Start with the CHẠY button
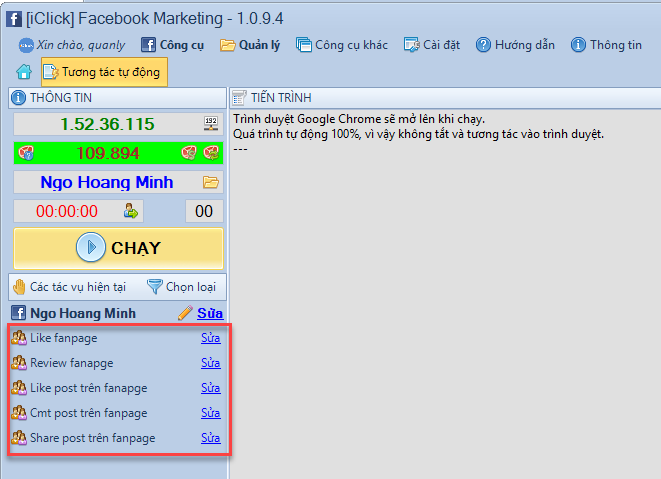 point(118,248)
